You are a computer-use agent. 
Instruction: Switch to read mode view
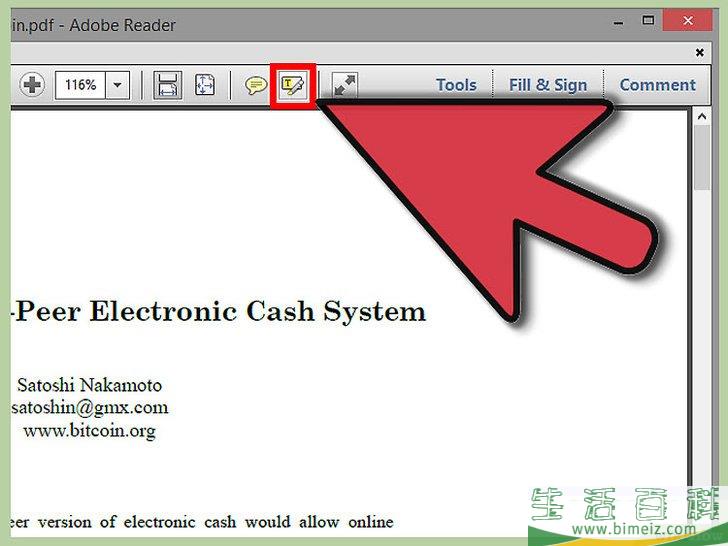tap(345, 85)
